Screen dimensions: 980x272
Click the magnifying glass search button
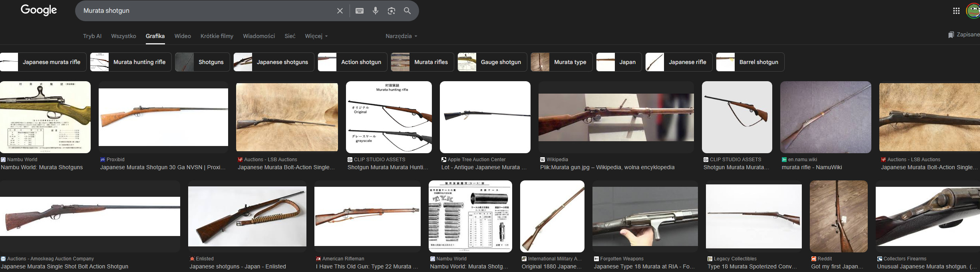point(407,11)
